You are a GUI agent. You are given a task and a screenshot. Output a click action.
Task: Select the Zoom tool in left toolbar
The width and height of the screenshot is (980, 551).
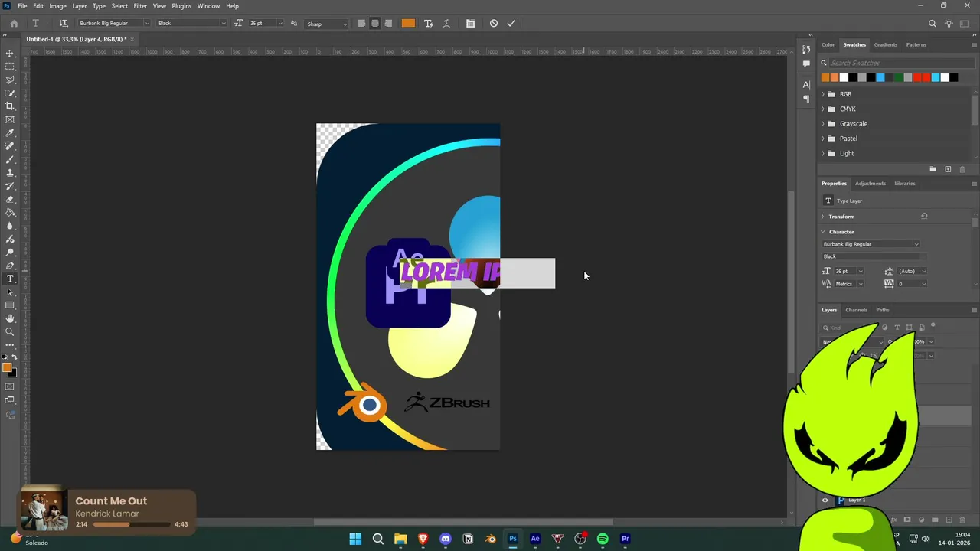(x=10, y=332)
